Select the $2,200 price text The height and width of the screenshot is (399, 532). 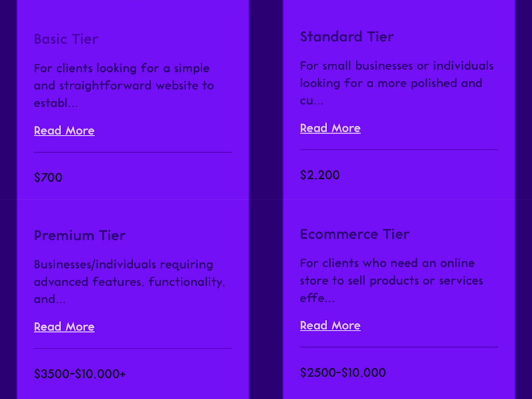[320, 175]
